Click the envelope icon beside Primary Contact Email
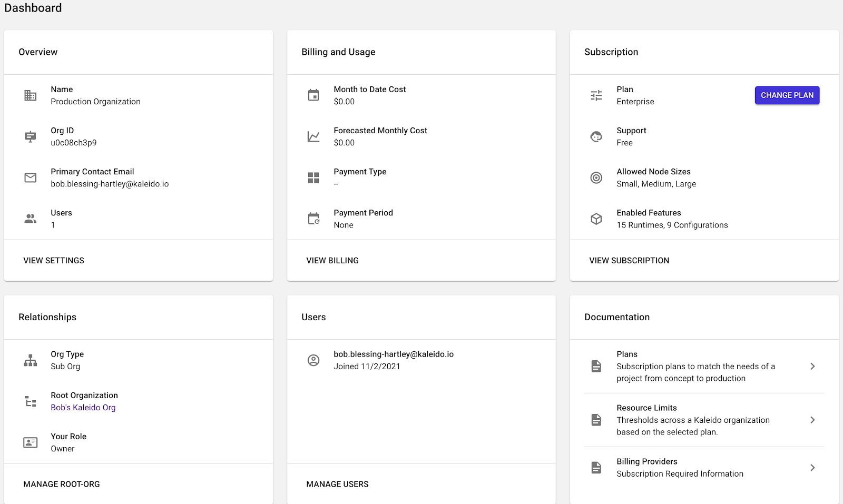This screenshot has width=843, height=504. pos(31,177)
